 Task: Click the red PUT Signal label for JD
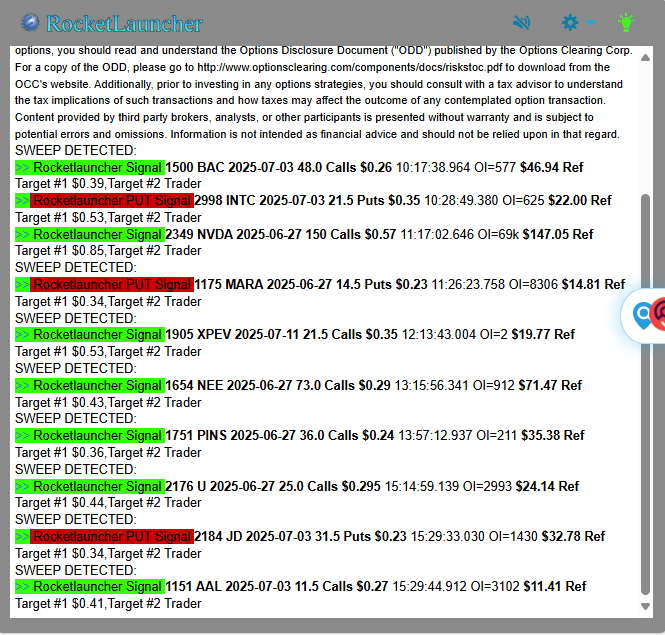pyautogui.click(x=112, y=537)
